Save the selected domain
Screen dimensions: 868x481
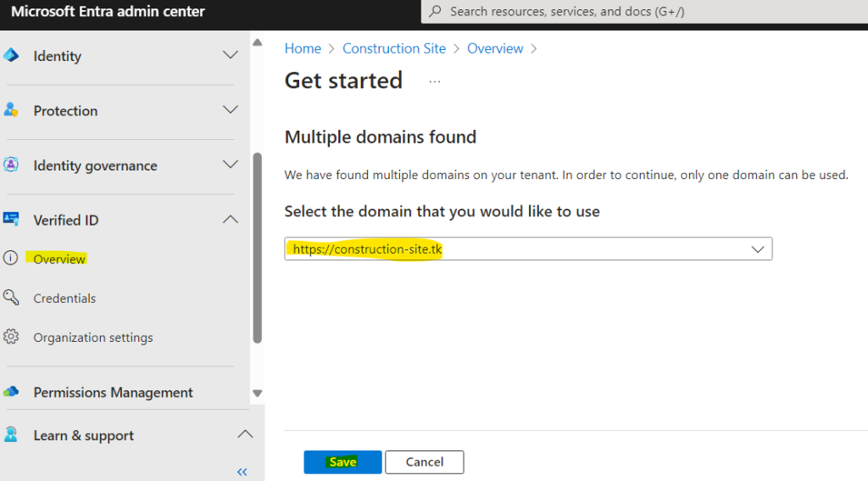(342, 462)
